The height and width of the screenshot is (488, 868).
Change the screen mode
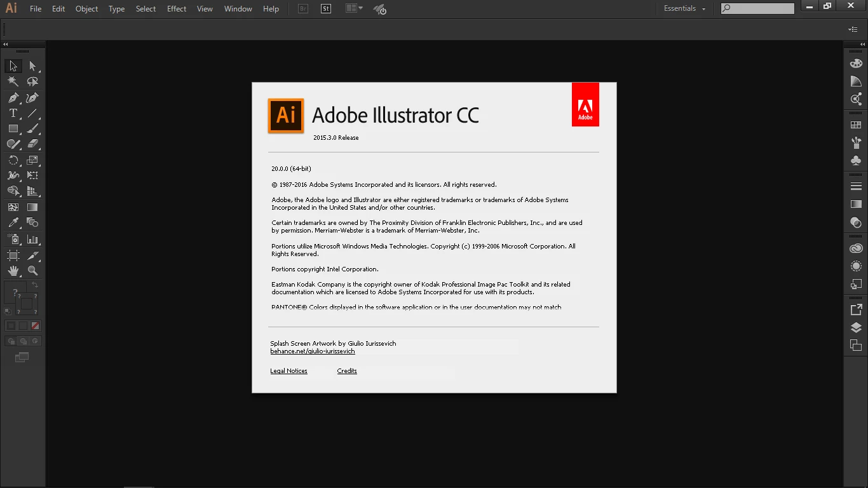(22, 358)
